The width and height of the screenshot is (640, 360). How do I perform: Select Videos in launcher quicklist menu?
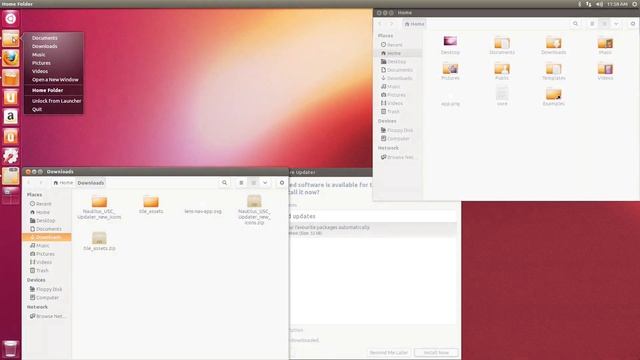pos(40,71)
